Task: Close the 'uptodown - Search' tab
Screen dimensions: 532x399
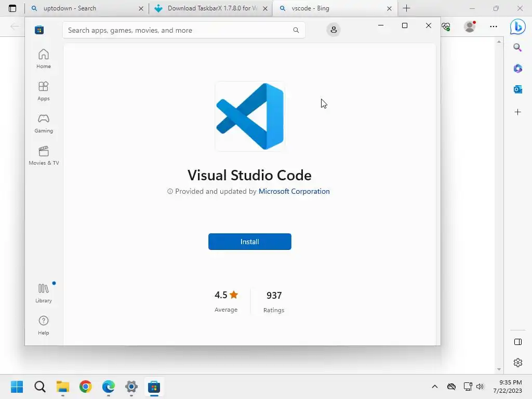Action: tap(141, 8)
